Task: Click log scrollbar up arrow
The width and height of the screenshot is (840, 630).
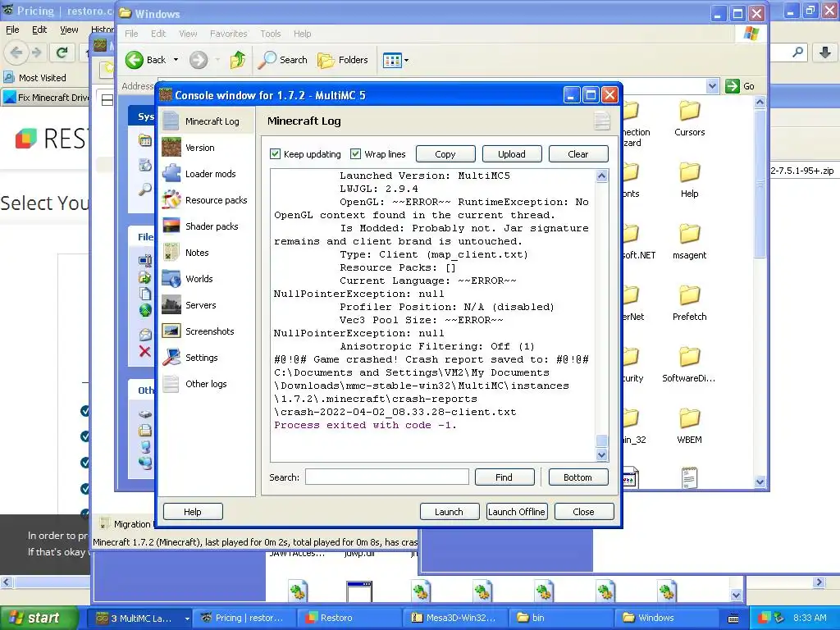Action: [x=601, y=176]
